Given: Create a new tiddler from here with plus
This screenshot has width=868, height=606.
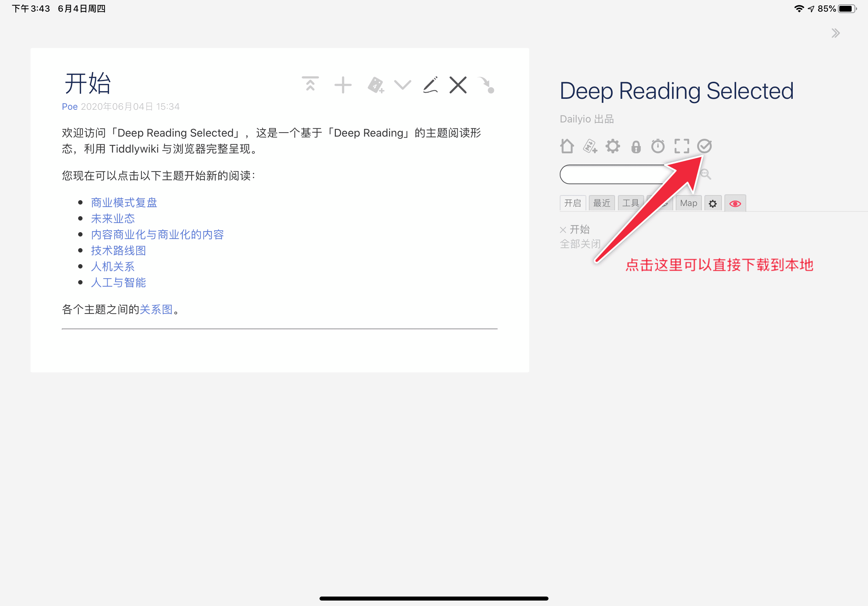Looking at the screenshot, I should (343, 85).
